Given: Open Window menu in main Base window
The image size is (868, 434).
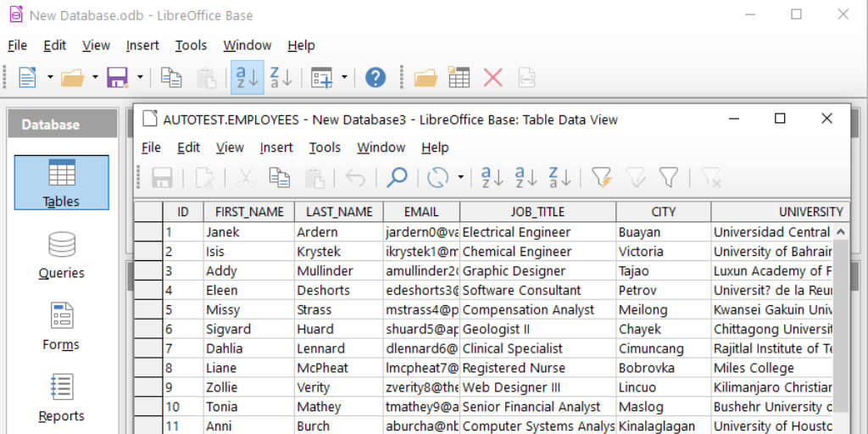Looking at the screenshot, I should [247, 46].
